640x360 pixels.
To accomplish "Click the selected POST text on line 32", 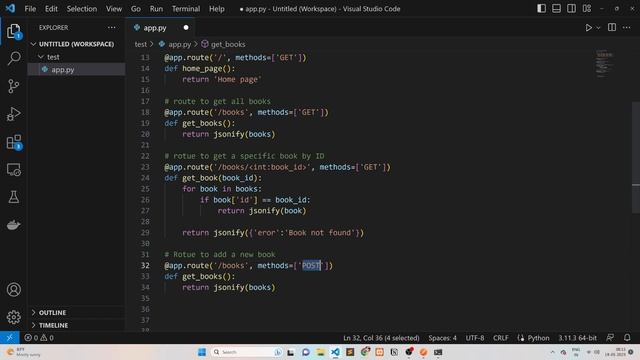I will coord(311,265).
